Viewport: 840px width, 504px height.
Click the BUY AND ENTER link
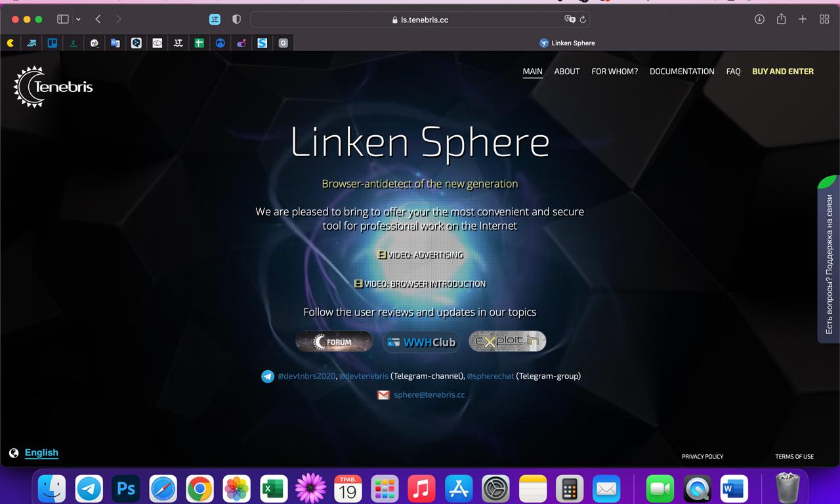783,72
